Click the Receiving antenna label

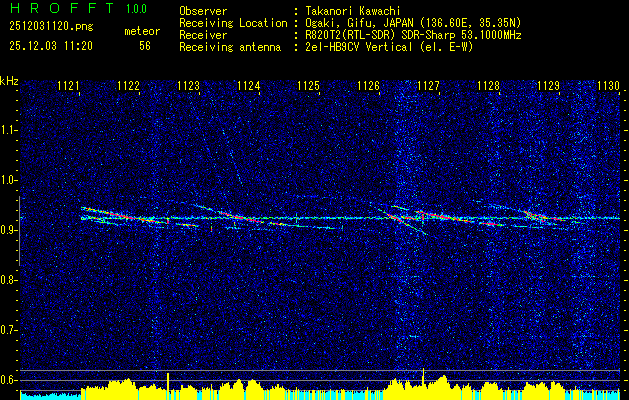click(x=230, y=47)
